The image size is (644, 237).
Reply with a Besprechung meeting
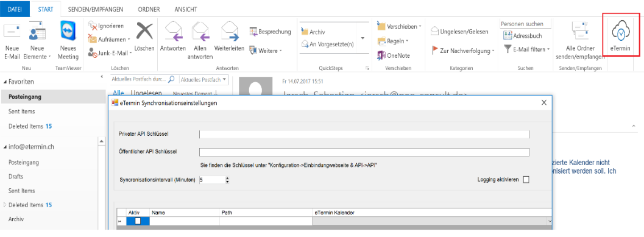coord(271,32)
